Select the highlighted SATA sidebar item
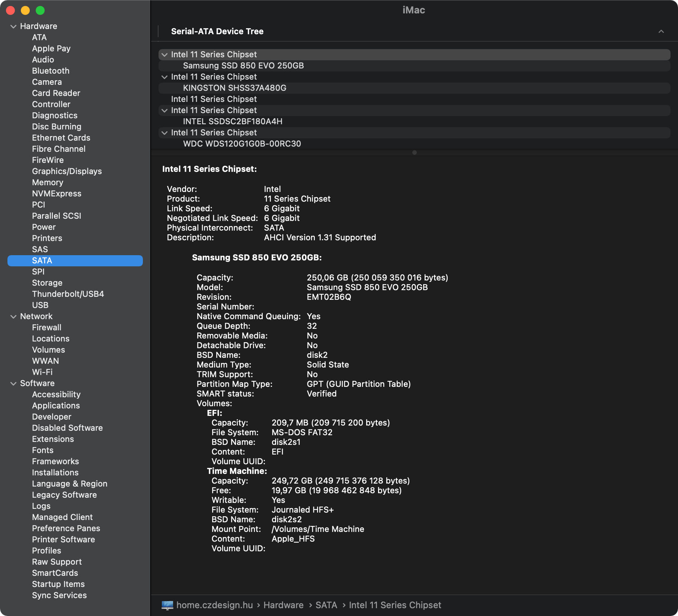678x616 pixels. [75, 261]
